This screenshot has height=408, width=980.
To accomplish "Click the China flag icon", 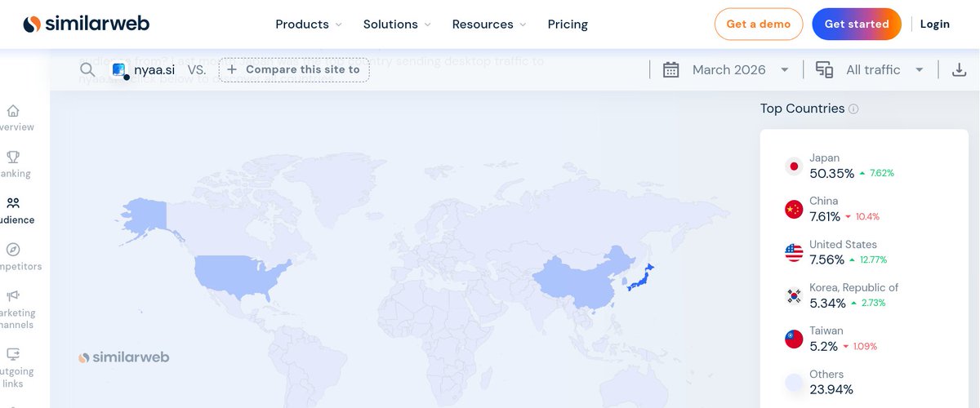I will click(x=794, y=210).
